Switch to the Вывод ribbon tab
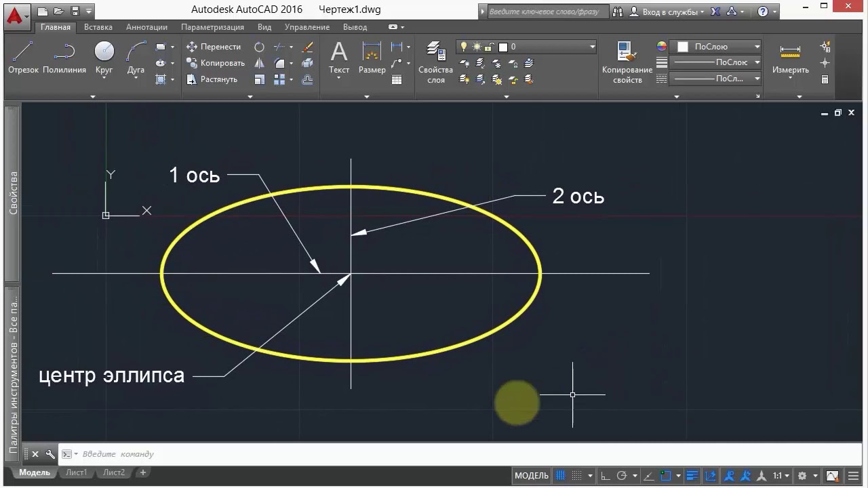The height and width of the screenshot is (488, 868). [355, 27]
